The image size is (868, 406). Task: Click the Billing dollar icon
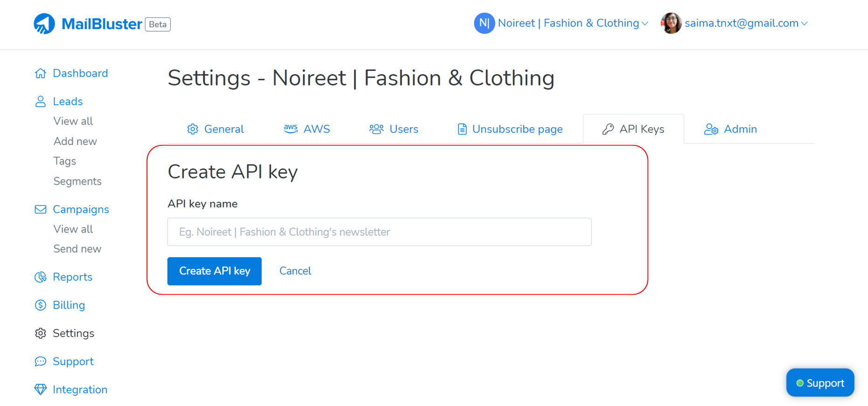41,305
